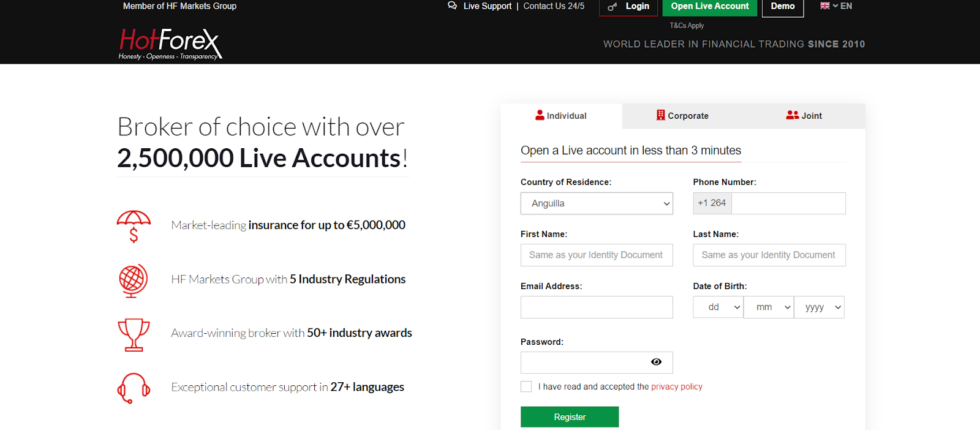
Task: Open the dd day dropdown
Action: 718,307
